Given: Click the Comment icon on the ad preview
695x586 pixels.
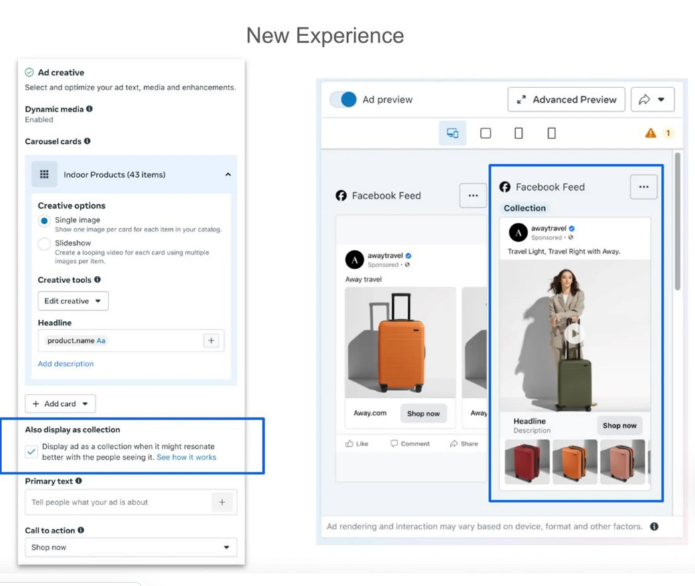Looking at the screenshot, I should 394,443.
